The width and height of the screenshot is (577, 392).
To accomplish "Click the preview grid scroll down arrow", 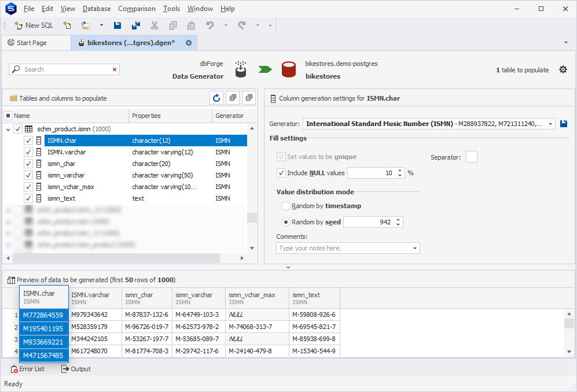I will click(x=569, y=352).
